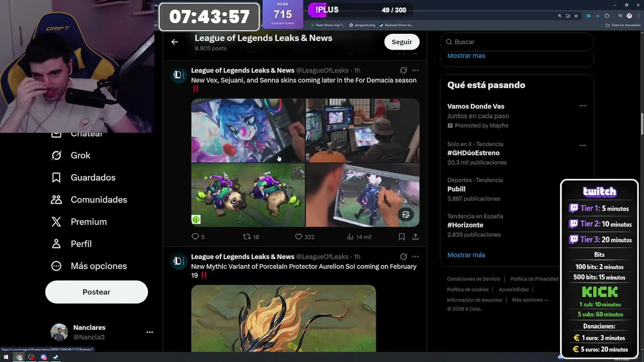This screenshot has width=644, height=362.
Task: Open the alangulotv.blog bookmark
Action: click(x=362, y=25)
